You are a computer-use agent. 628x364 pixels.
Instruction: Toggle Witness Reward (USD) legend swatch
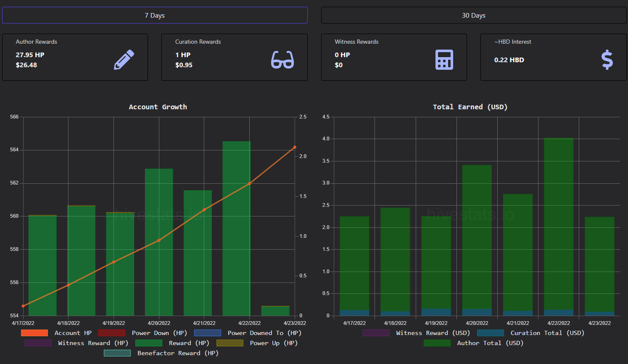click(376, 333)
